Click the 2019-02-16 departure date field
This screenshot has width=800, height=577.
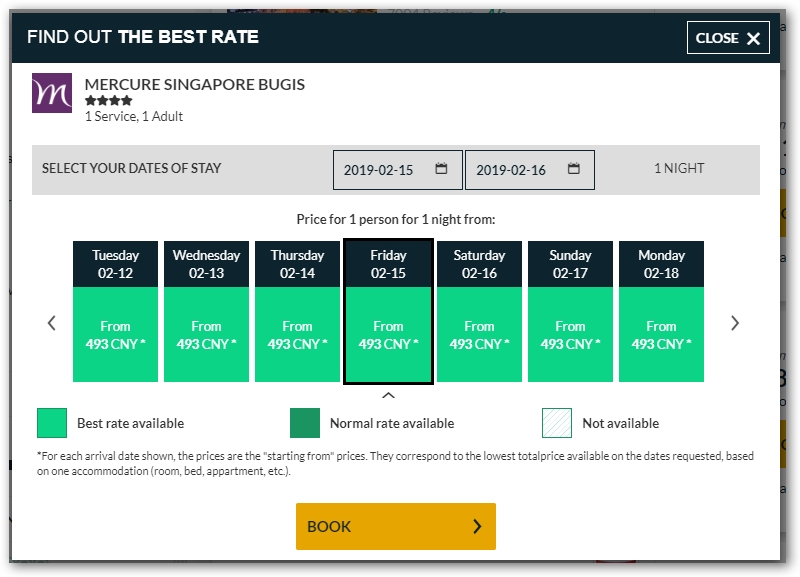point(530,170)
